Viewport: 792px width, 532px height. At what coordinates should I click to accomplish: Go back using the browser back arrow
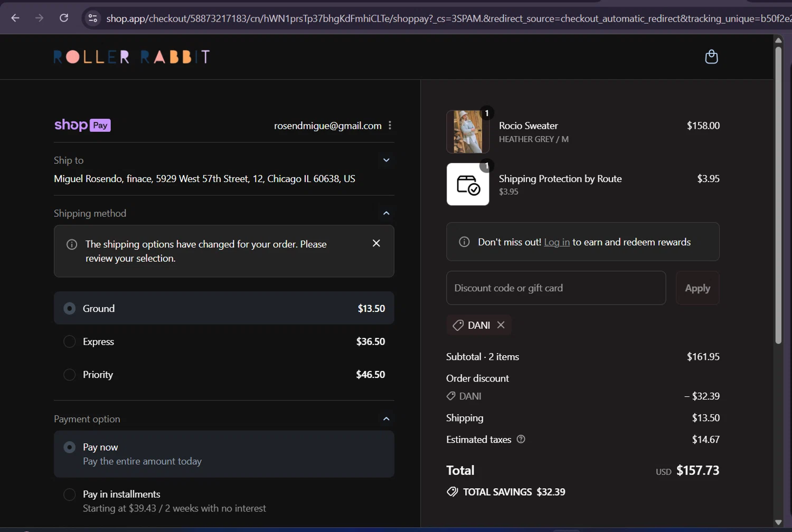point(15,18)
